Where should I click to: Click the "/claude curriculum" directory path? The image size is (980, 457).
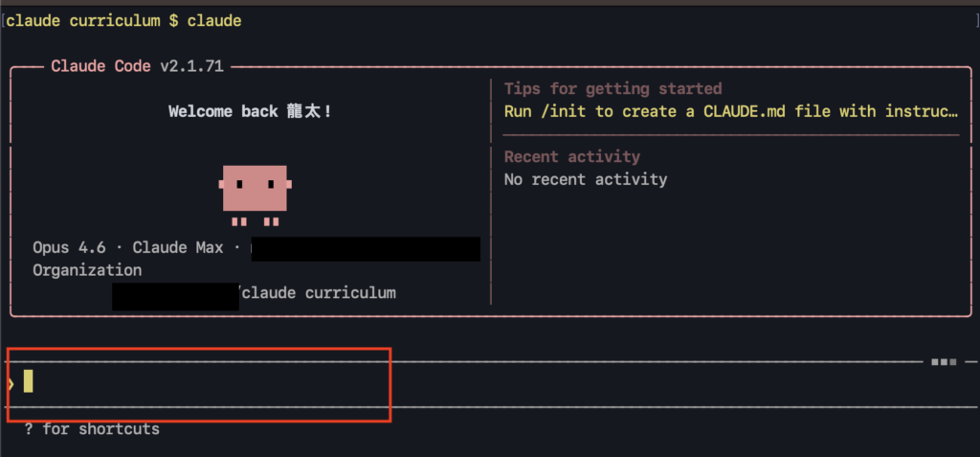(318, 292)
